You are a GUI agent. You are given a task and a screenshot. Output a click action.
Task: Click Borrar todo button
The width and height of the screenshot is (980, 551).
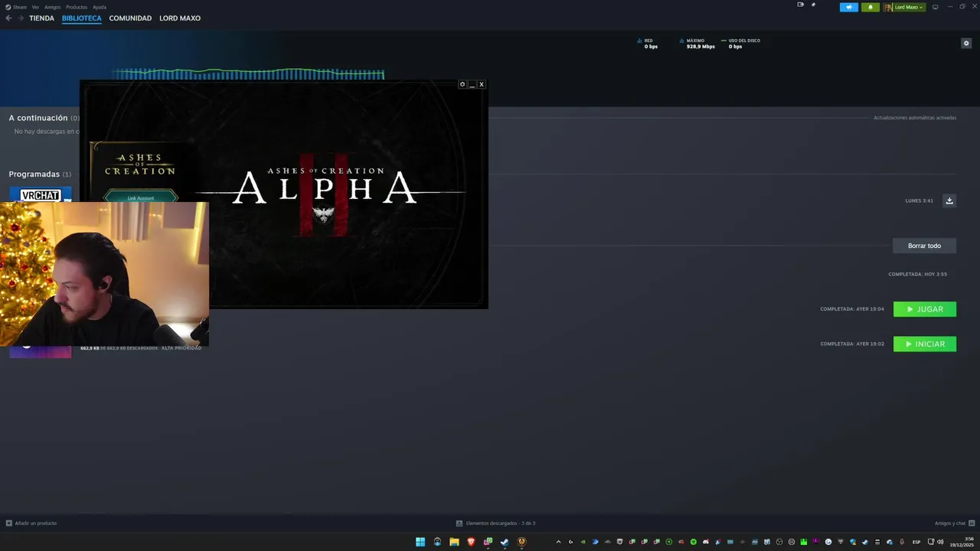pyautogui.click(x=924, y=246)
